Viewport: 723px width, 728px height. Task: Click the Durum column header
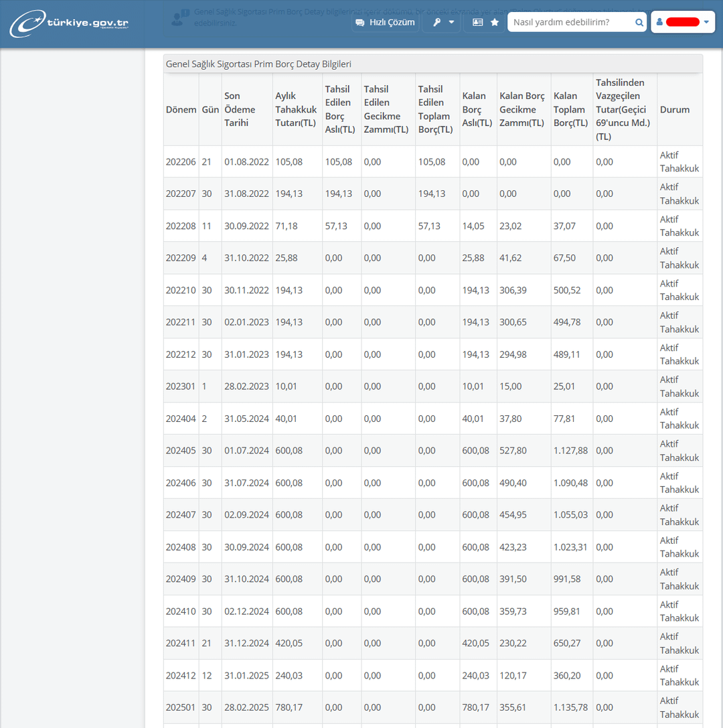pos(674,110)
